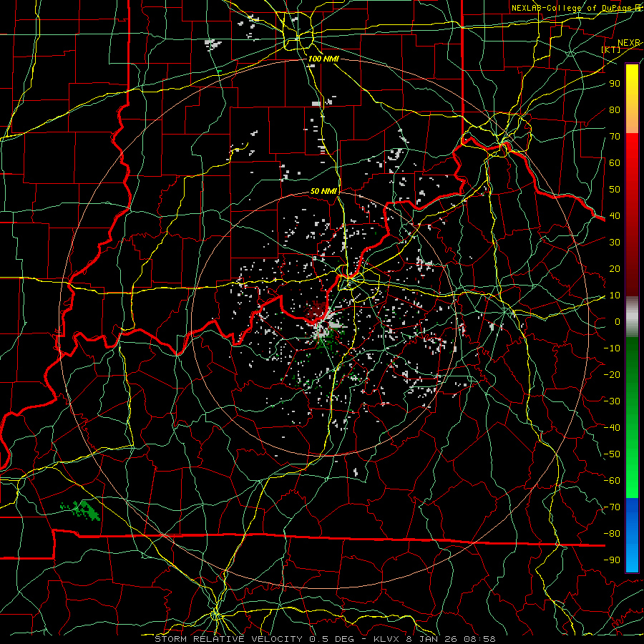644x644 pixels.
Task: Click the positive 40 scale value
Action: click(x=615, y=215)
